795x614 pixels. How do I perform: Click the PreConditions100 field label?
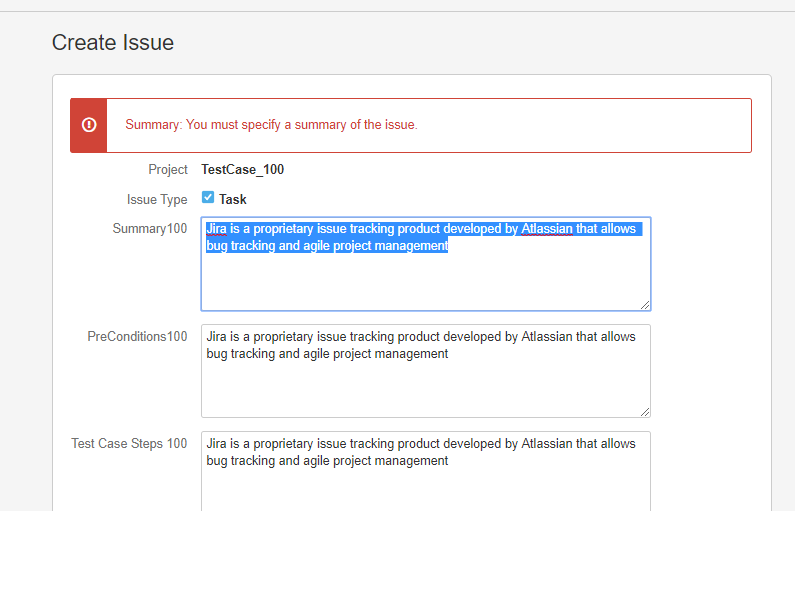(x=137, y=337)
